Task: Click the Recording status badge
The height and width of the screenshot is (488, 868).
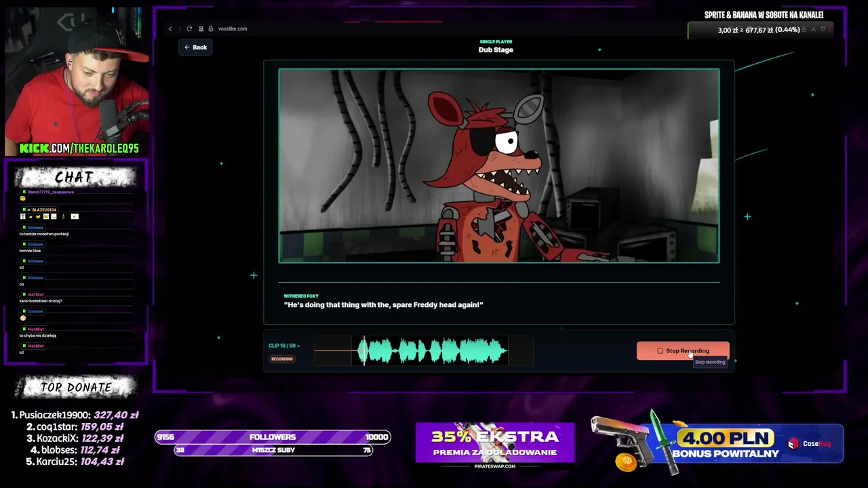Action: point(282,359)
